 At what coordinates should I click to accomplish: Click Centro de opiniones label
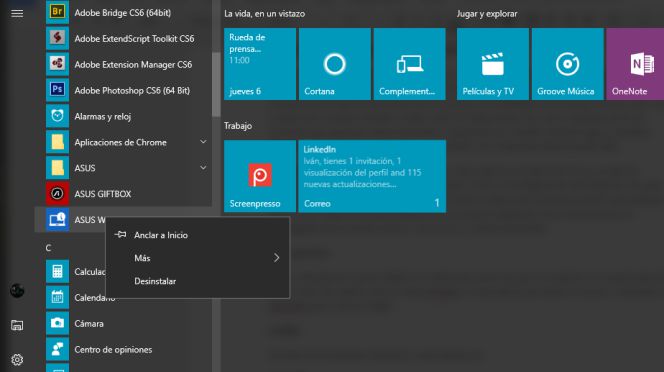(113, 350)
